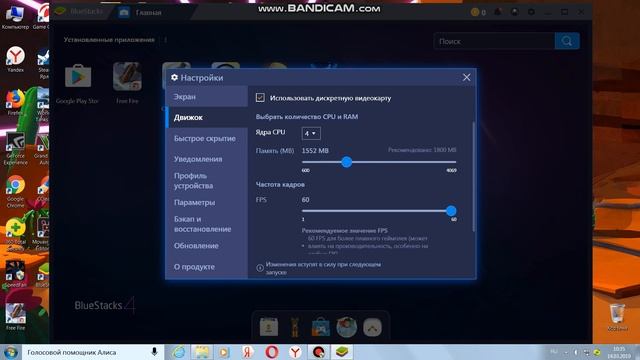
Task: Open the Быстрое скрытие tab
Action: pyautogui.click(x=207, y=138)
